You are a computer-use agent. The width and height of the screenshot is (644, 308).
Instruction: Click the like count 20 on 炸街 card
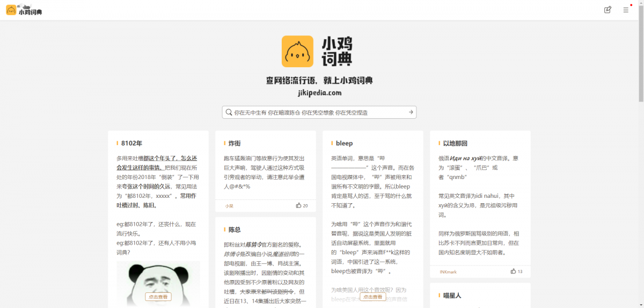pos(305,206)
